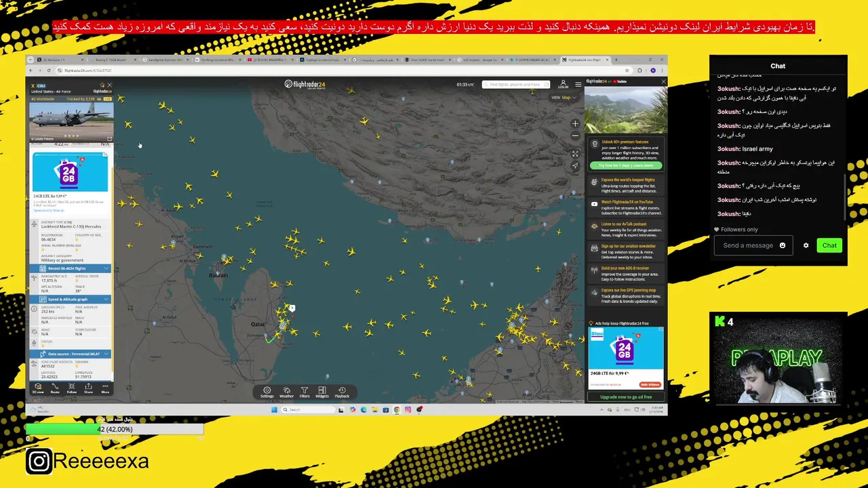Image resolution: width=868 pixels, height=488 pixels.
Task: Zoom out on the map
Action: pyautogui.click(x=575, y=136)
